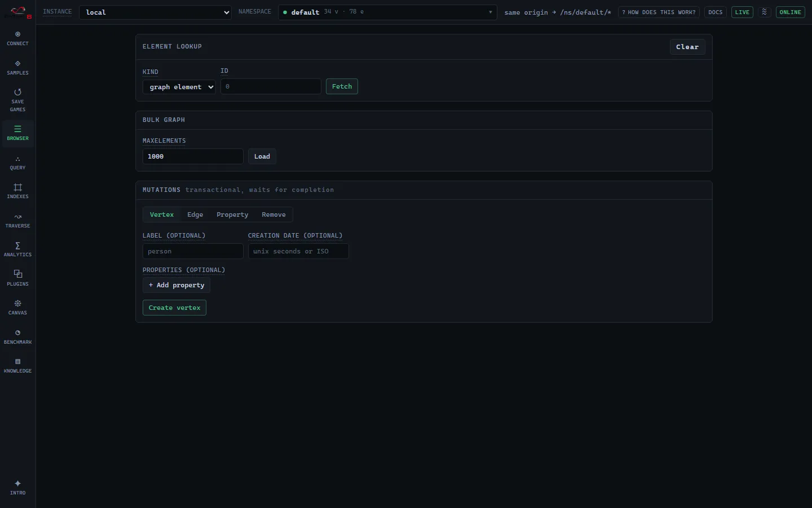Open the Plugins section

click(17, 279)
